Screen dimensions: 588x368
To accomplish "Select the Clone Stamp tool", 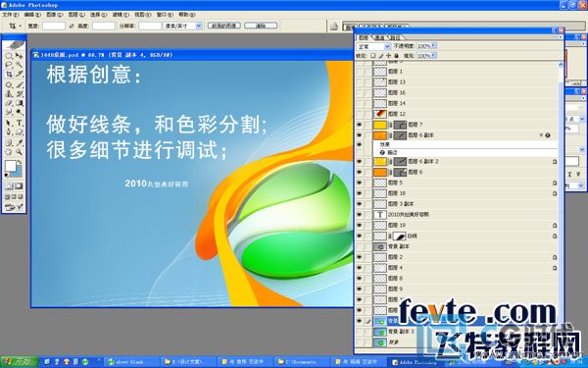I will click(9, 94).
